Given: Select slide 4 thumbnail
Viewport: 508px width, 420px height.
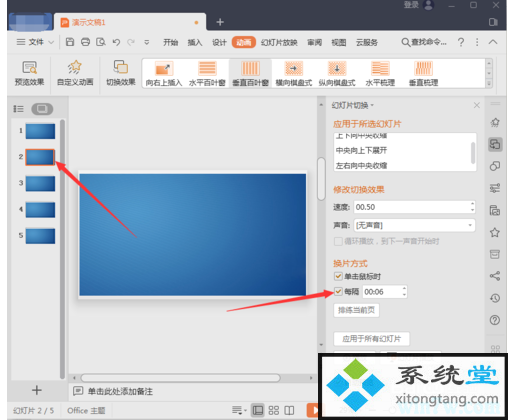Looking at the screenshot, I should click(40, 210).
